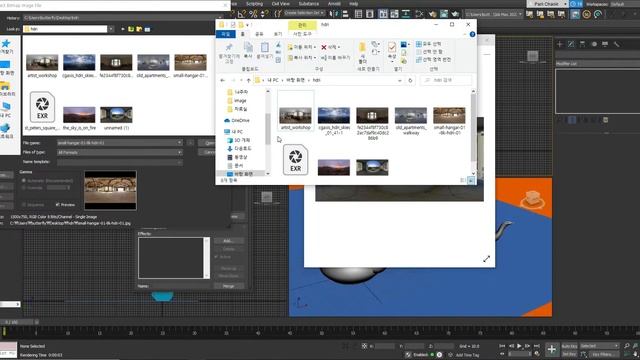Open Explorer help question mark icon
The width and height of the screenshot is (640, 360).
click(x=472, y=34)
